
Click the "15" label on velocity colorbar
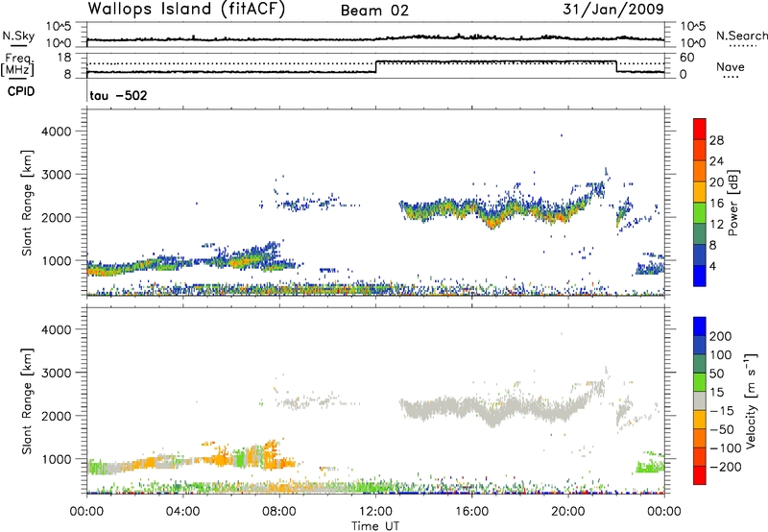pos(716,392)
